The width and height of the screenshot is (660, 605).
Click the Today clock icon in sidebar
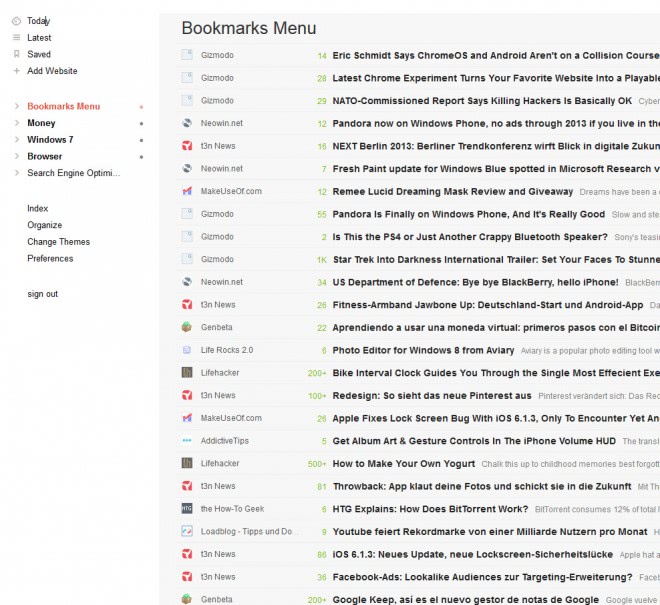point(16,21)
